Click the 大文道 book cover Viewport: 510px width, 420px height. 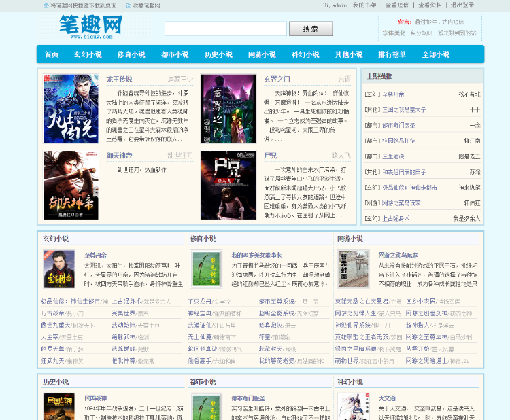[x=354, y=406]
